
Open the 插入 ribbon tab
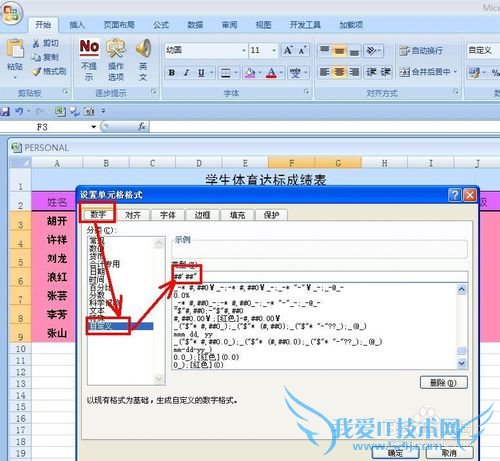(x=77, y=25)
